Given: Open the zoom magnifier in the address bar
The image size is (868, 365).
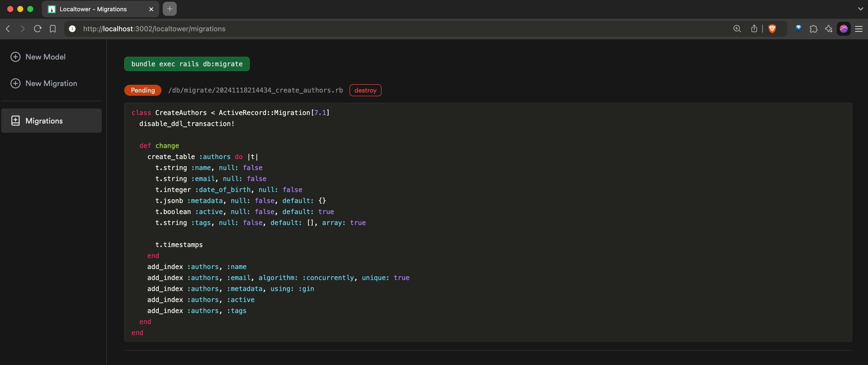Looking at the screenshot, I should coord(737,29).
